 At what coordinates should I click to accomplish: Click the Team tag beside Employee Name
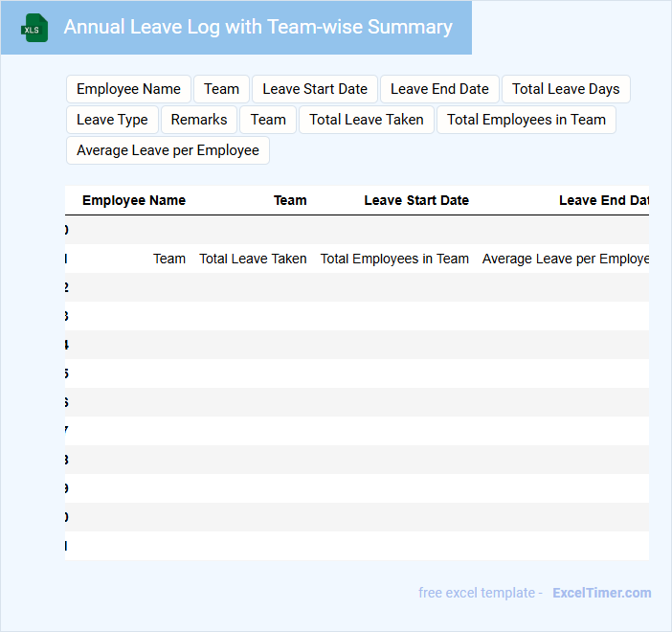click(221, 89)
